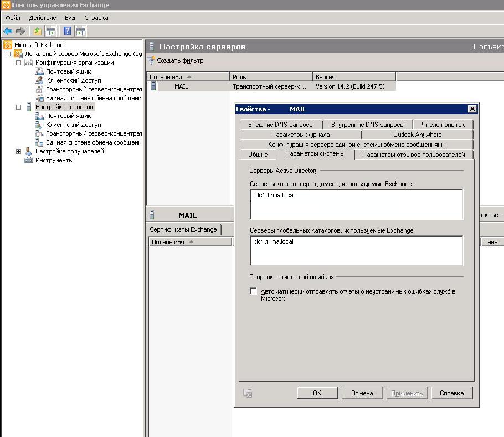Screen dimensions: 504x437
Task: Click the server icon in Настройка серверов header
Action: coord(152,47)
